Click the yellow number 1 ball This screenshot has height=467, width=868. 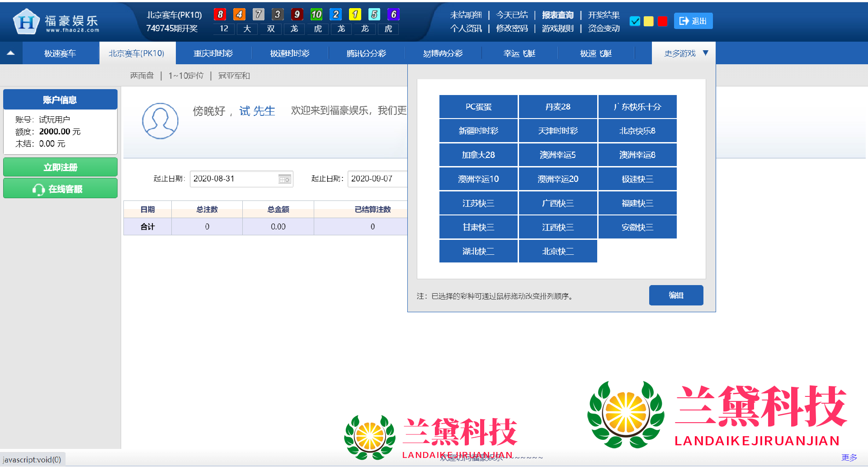tap(355, 14)
